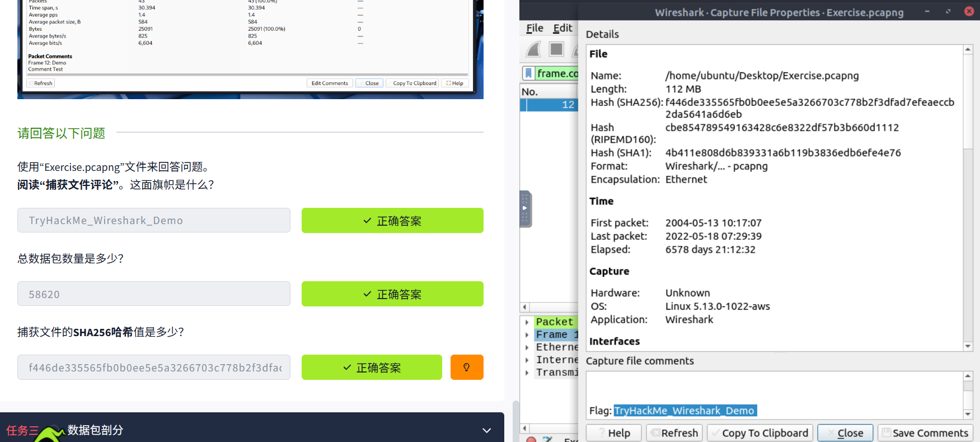
Task: Click the comments box scroll-down arrow
Action: 968,414
